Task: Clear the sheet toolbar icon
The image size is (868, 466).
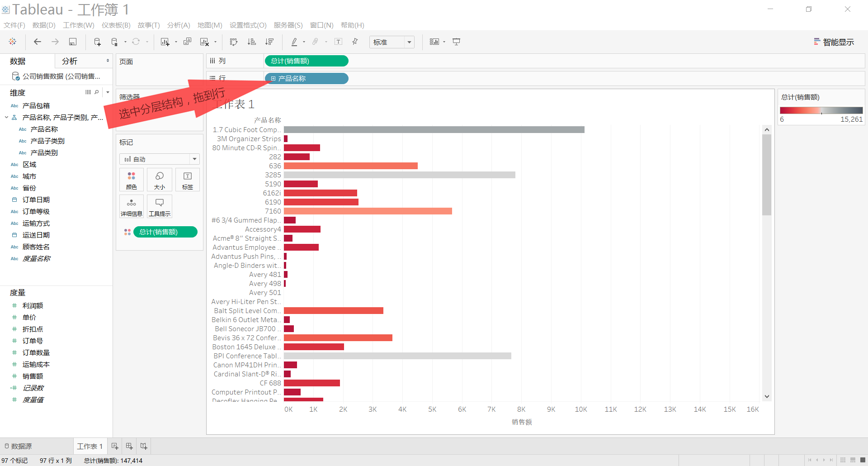Action: click(x=204, y=42)
